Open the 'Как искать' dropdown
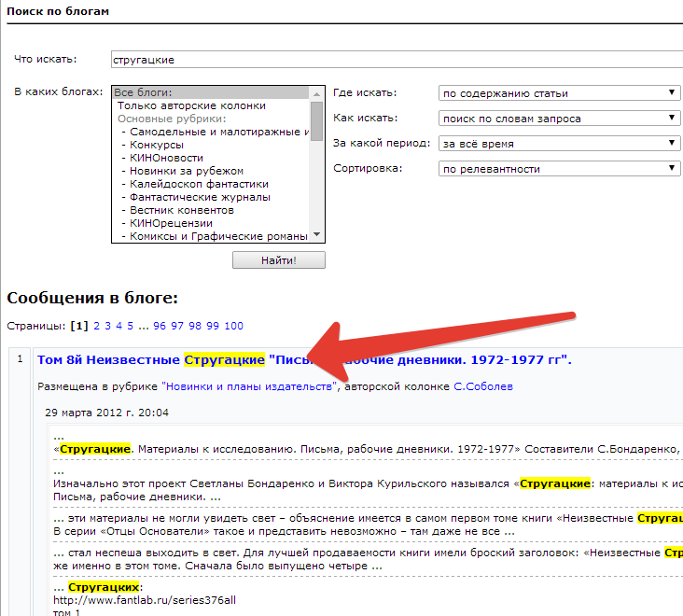 [x=560, y=119]
